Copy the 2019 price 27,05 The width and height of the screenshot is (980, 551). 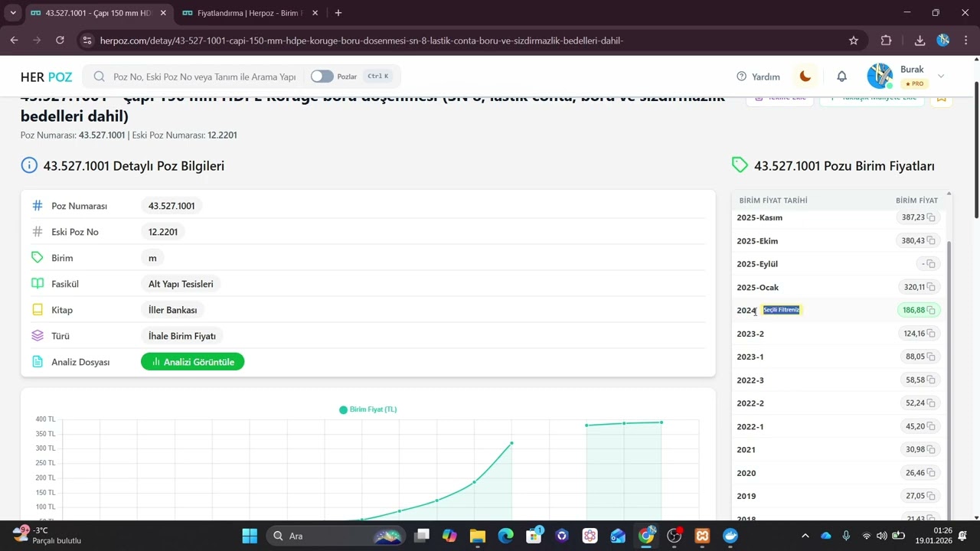tap(931, 496)
